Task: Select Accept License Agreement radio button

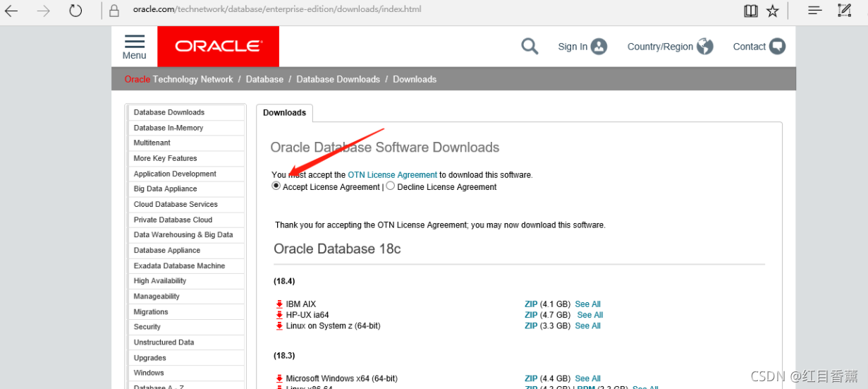Action: pos(276,186)
